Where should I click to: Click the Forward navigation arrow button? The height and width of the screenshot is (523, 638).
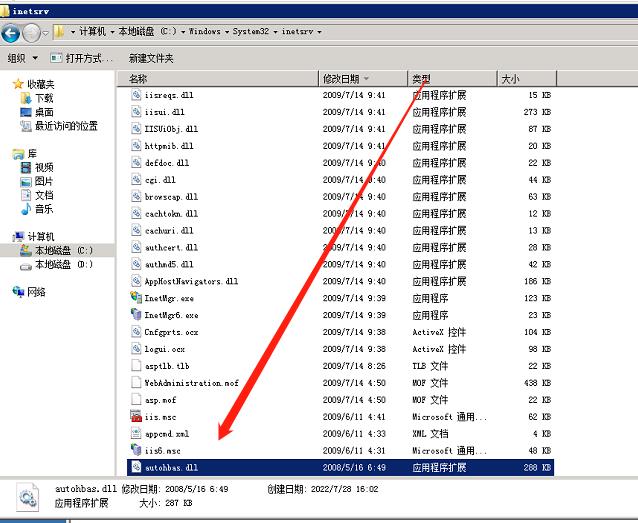pyautogui.click(x=31, y=33)
